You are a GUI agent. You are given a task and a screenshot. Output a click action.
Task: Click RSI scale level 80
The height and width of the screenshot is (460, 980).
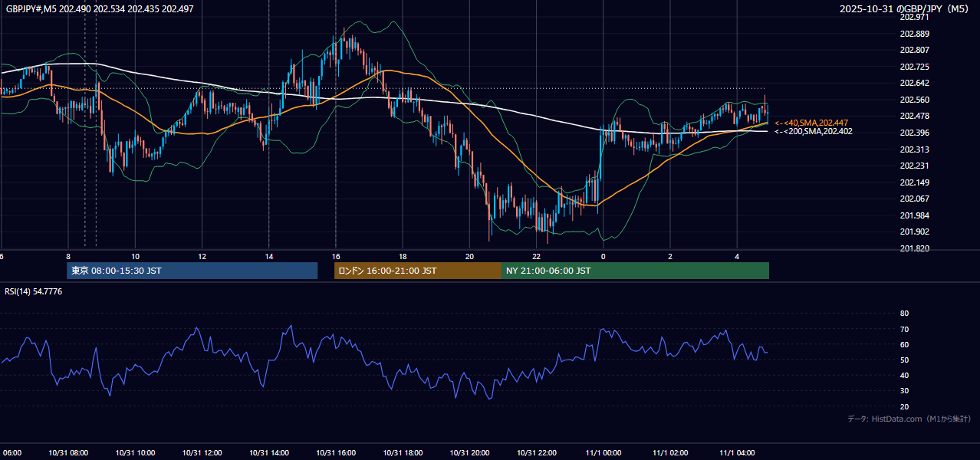(904, 314)
